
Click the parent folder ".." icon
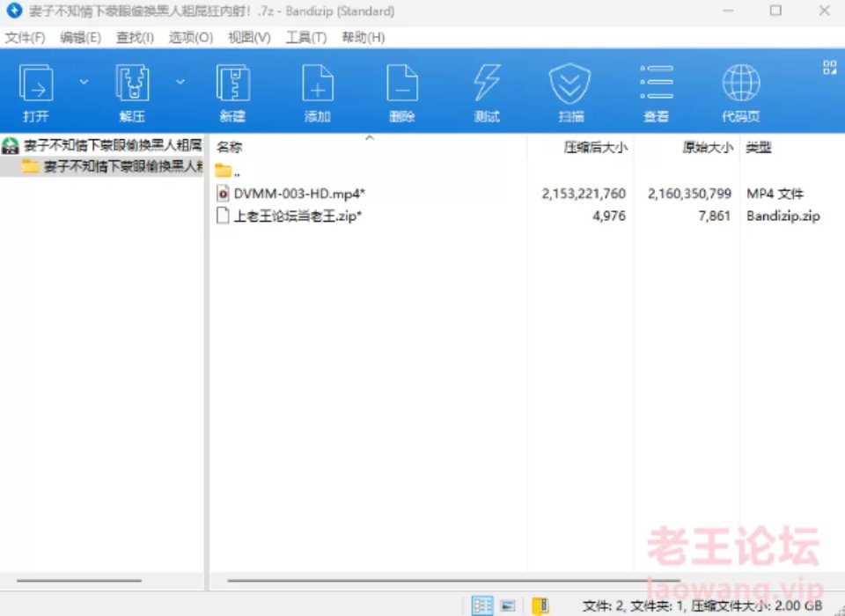click(223, 171)
